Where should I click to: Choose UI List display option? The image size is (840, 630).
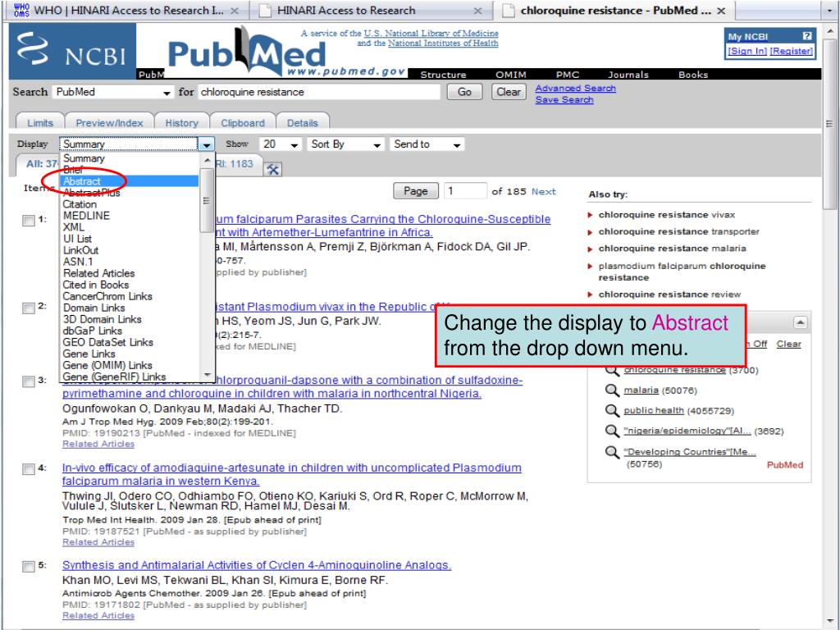(129, 239)
